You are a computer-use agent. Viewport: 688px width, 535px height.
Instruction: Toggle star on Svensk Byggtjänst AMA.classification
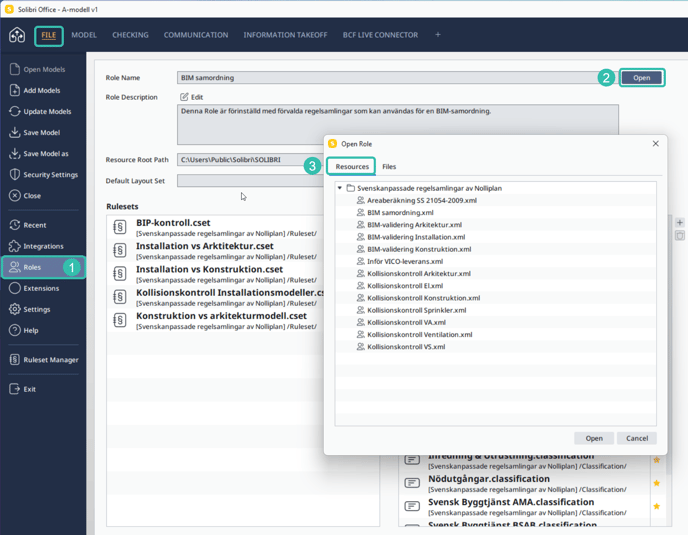[656, 506]
